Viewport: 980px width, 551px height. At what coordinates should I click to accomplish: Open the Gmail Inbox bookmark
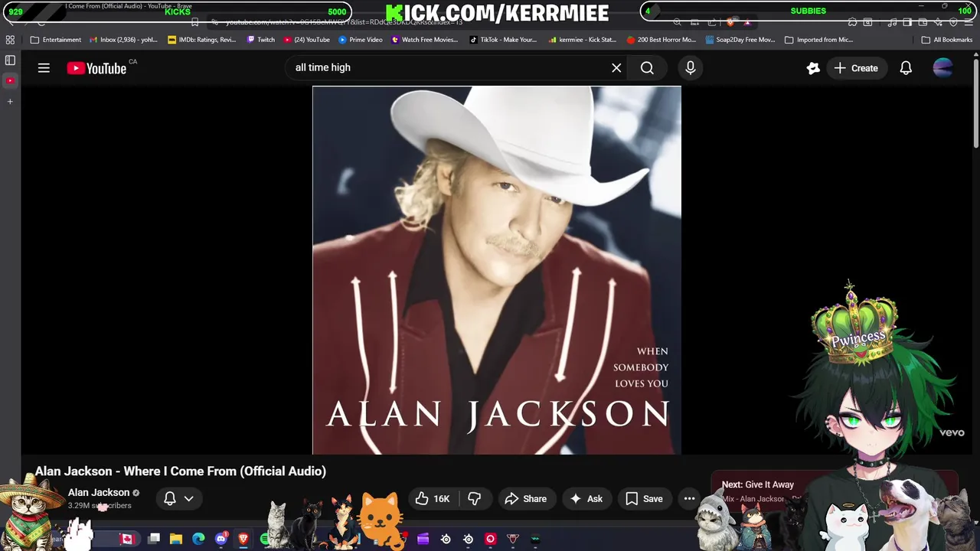123,40
